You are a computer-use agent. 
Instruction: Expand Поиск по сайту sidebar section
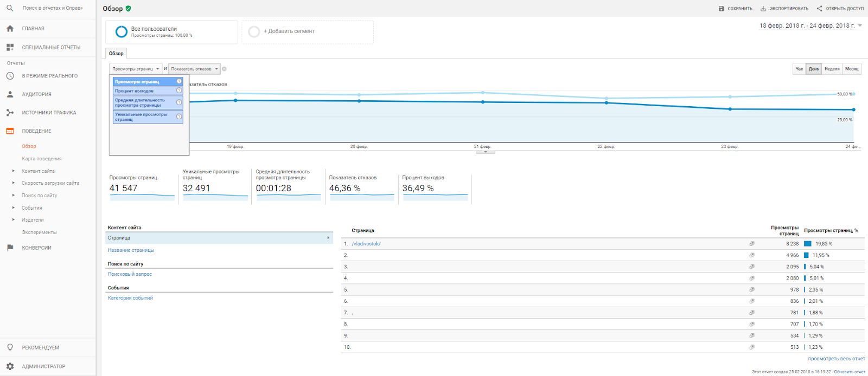click(x=14, y=196)
